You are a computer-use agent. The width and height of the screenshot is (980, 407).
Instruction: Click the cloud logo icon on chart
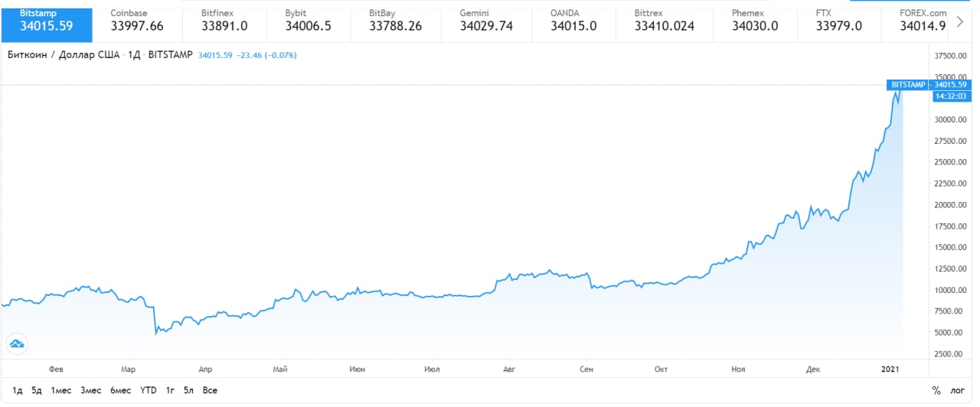point(16,344)
